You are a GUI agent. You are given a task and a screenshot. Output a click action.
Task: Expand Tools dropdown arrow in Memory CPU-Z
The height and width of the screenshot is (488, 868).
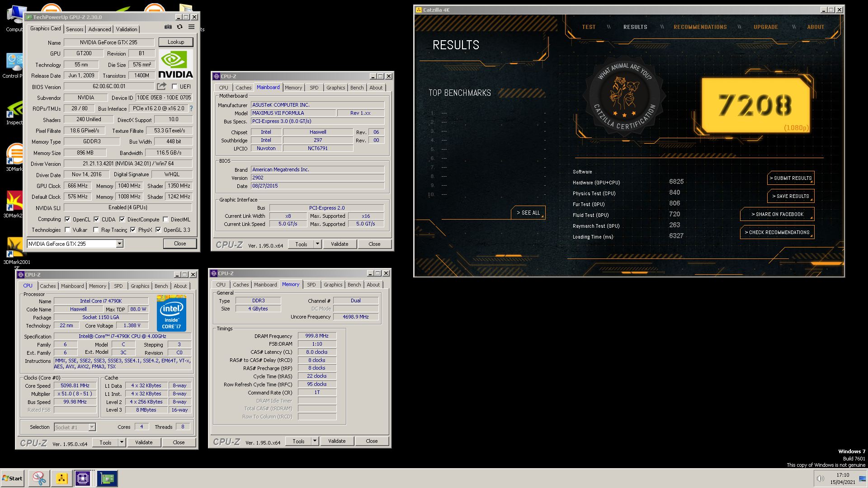[315, 441]
